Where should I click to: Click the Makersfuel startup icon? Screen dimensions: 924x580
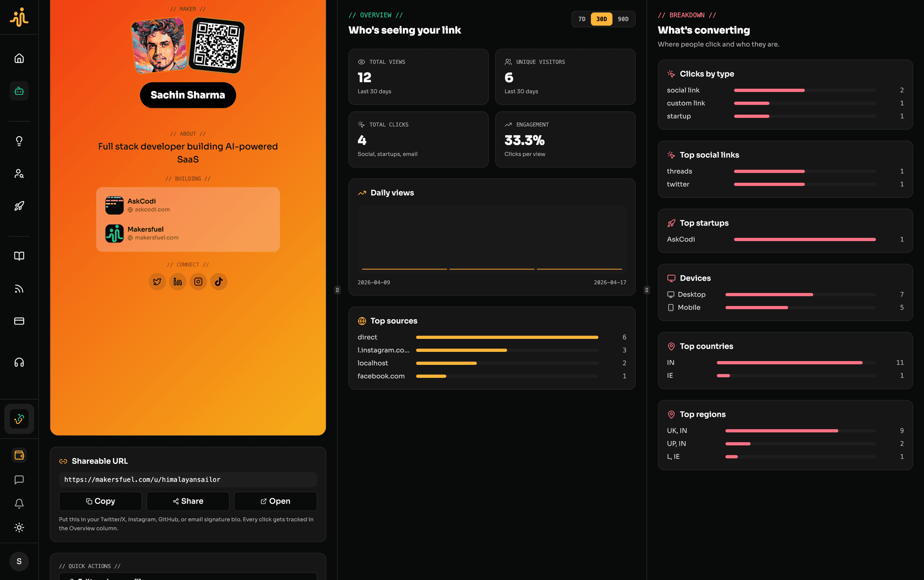click(x=115, y=233)
